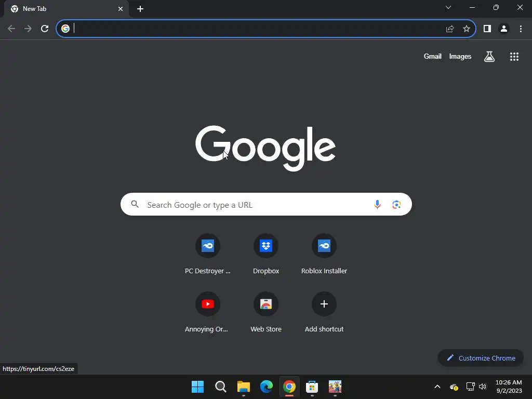Open Chrome three-dot menu
The height and width of the screenshot is (399, 532).
click(x=521, y=29)
